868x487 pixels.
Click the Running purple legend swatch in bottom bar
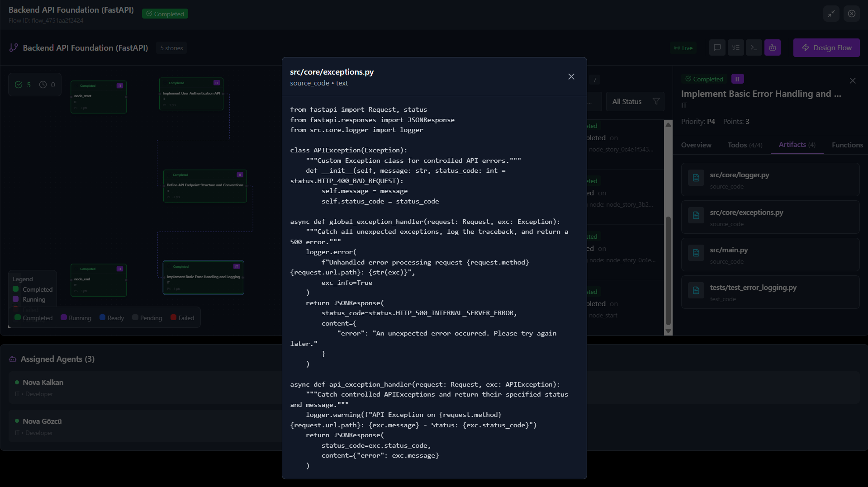point(64,317)
